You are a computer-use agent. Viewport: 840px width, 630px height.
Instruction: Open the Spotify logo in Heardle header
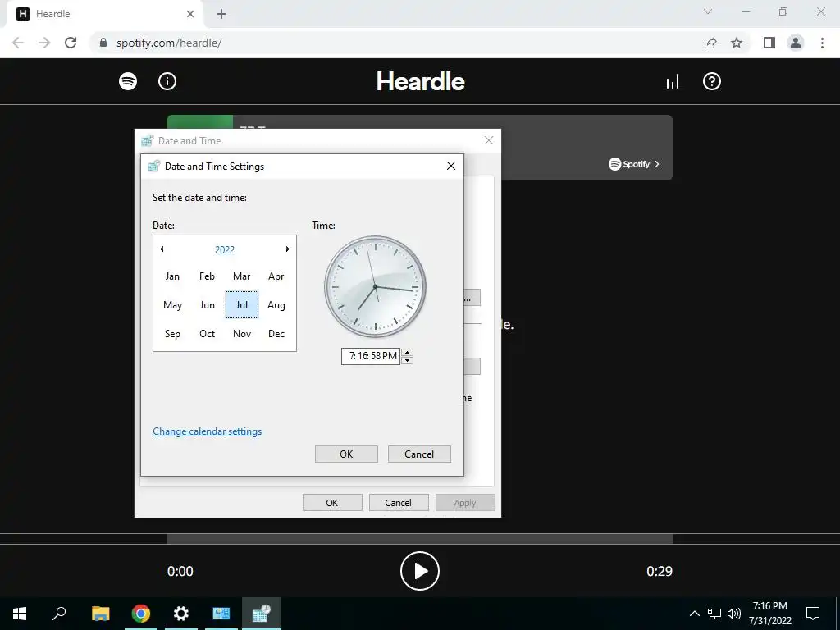[x=127, y=81]
